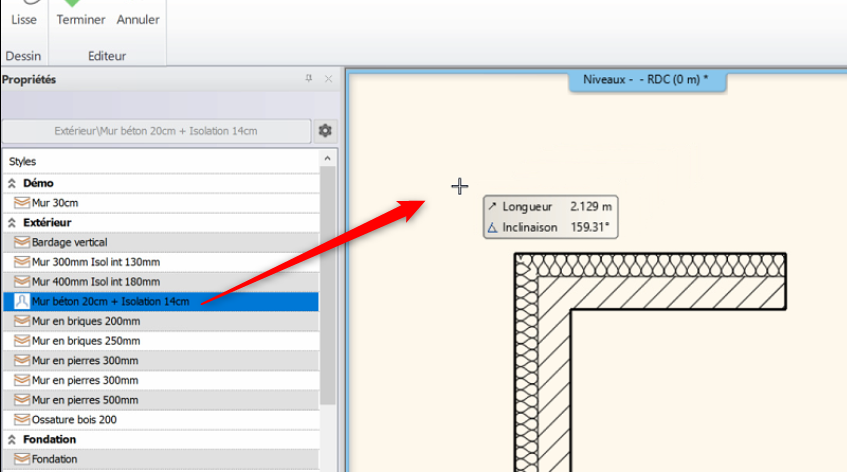Viewport: 847px width, 472px height.
Task: Select Mur en briques 200mm style
Action: [161, 321]
